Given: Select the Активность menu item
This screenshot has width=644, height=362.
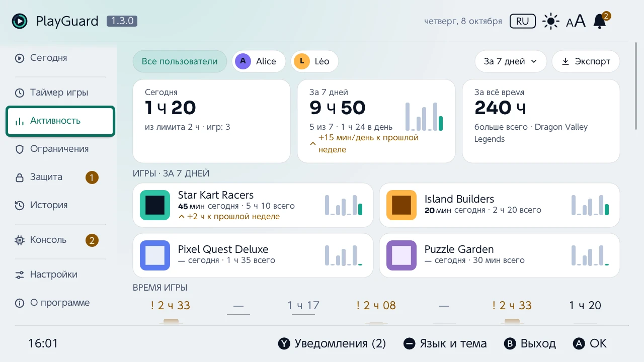Looking at the screenshot, I should [60, 121].
